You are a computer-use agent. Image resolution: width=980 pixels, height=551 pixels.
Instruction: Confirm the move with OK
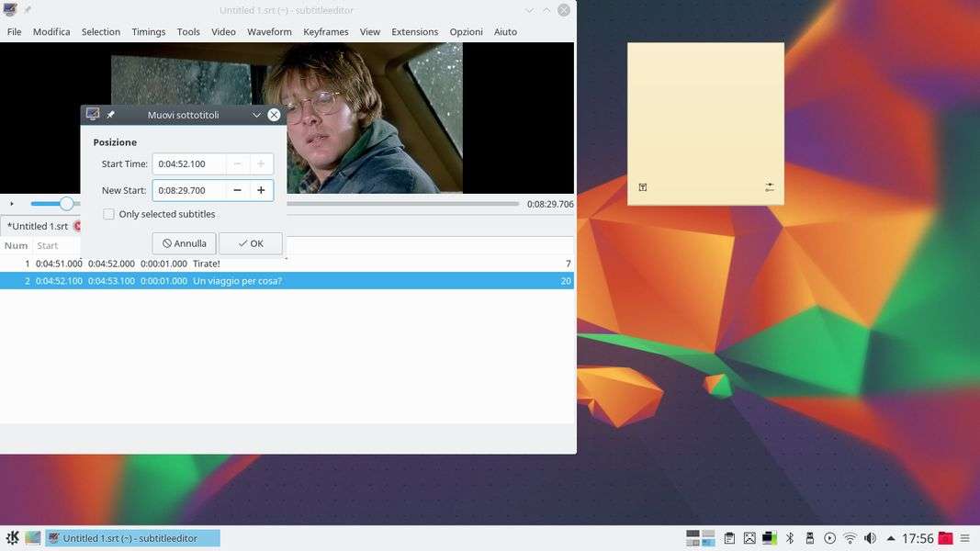point(251,243)
